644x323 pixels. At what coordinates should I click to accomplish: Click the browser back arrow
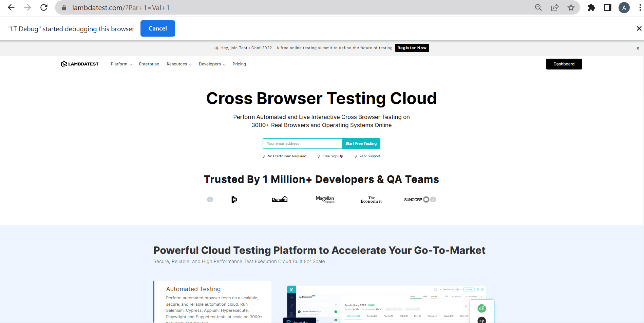pos(11,7)
